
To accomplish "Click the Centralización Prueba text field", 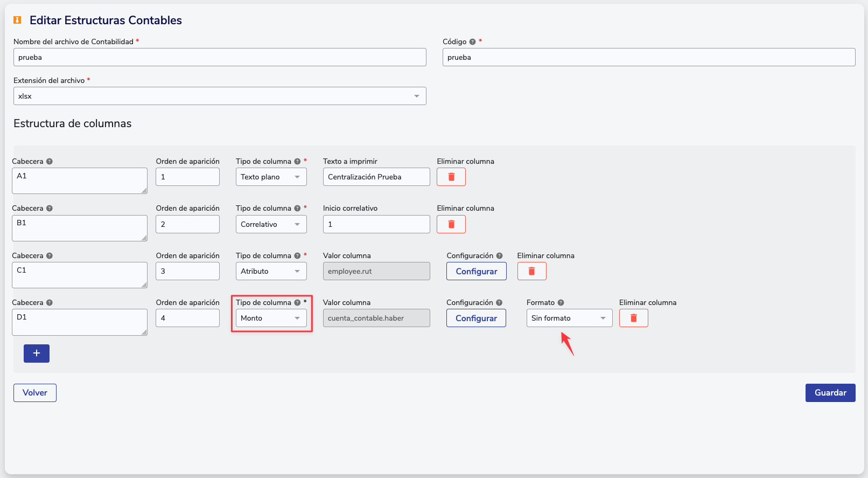I will 376,177.
